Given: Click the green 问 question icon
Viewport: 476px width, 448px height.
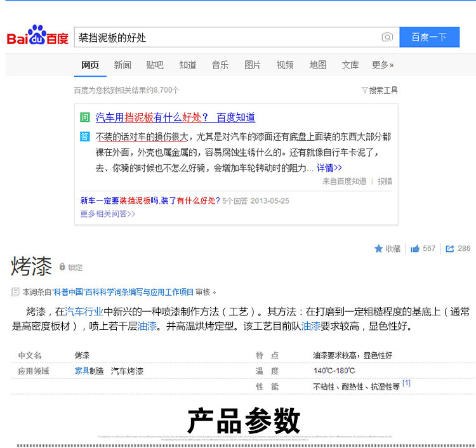Looking at the screenshot, I should pos(84,117).
